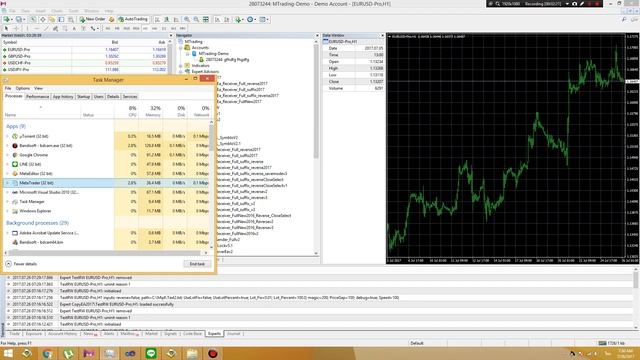Sort processes by the Memory column

[151, 111]
